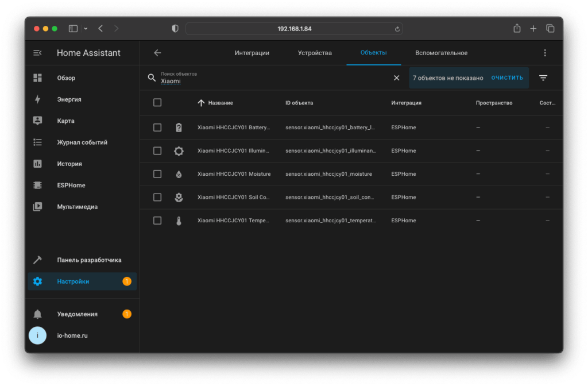Open Журнал событий logbook
The width and height of the screenshot is (588, 386).
82,142
